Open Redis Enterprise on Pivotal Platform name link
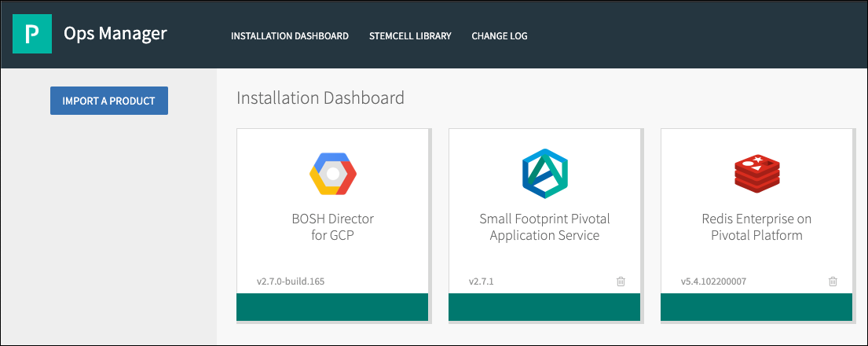The width and height of the screenshot is (868, 346). pos(756,226)
